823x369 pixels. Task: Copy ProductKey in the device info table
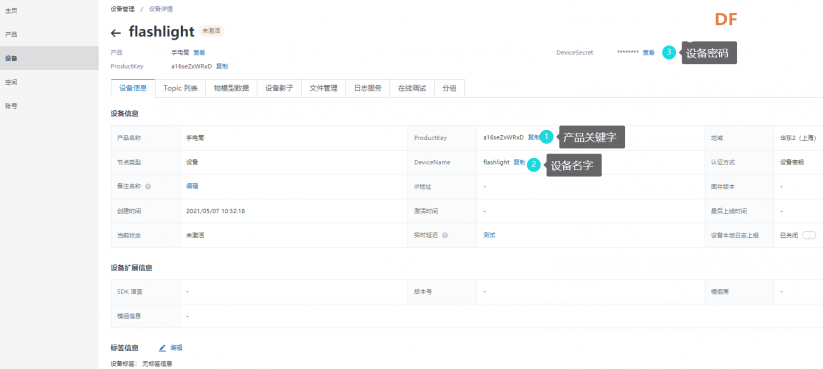point(533,138)
